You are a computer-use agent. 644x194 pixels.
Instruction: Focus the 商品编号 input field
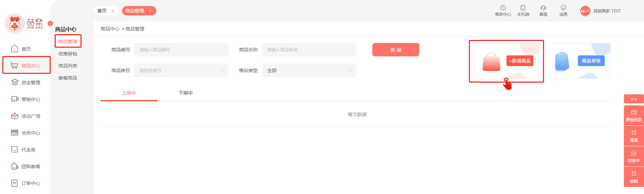click(x=181, y=50)
